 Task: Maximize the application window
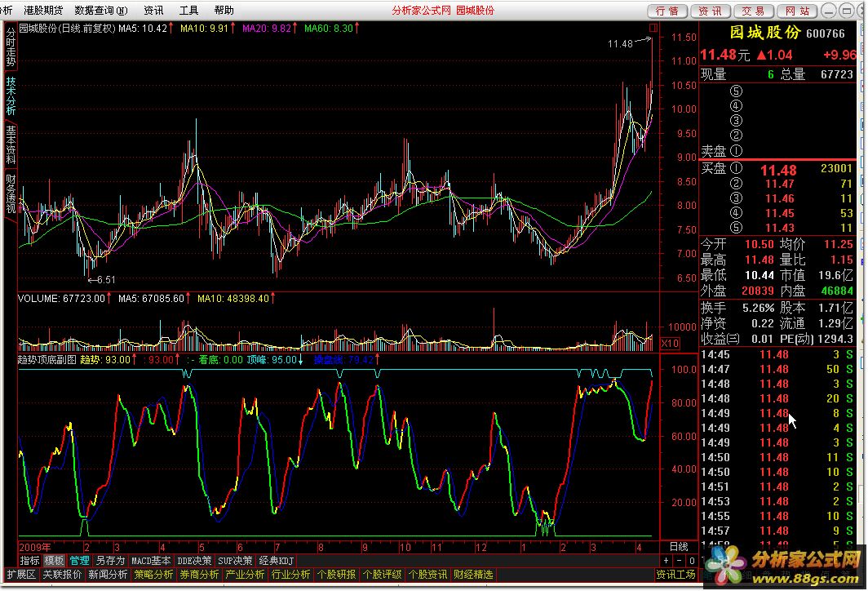[847, 11]
